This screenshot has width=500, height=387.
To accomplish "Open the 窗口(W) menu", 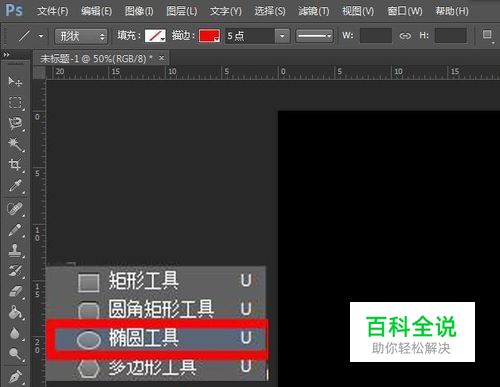I will tap(405, 12).
